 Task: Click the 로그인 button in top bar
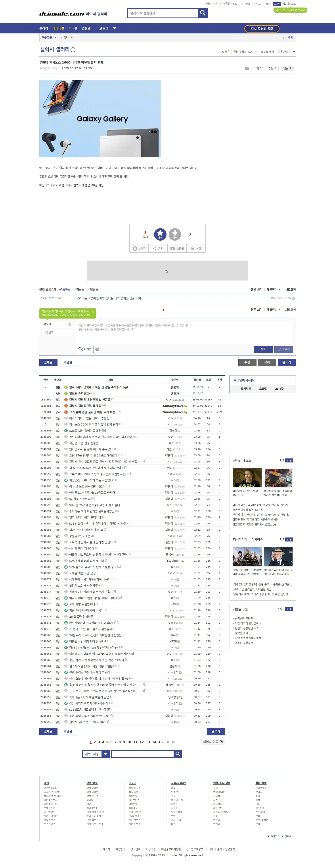coord(277,4)
